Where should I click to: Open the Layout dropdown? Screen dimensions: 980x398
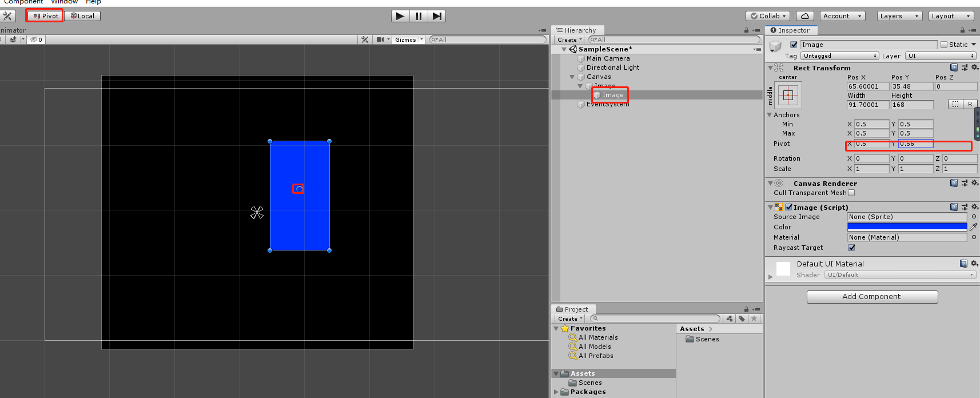coord(951,16)
